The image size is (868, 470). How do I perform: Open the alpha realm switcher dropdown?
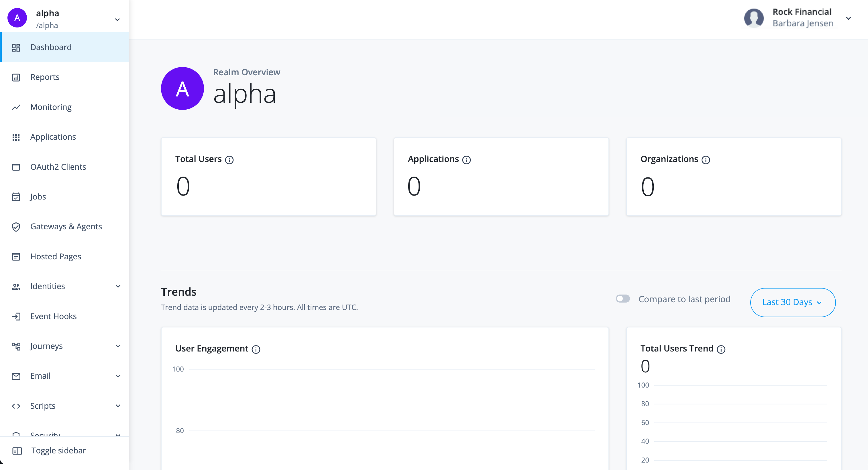coord(117,20)
